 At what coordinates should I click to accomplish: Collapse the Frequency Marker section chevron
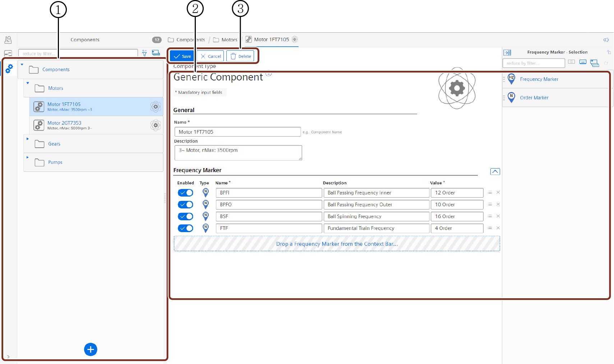tap(495, 171)
